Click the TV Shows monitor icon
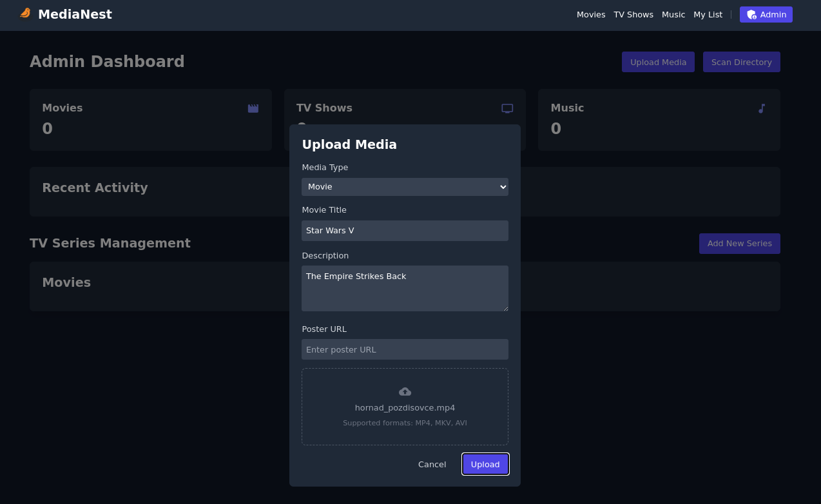821x504 pixels. 507,108
